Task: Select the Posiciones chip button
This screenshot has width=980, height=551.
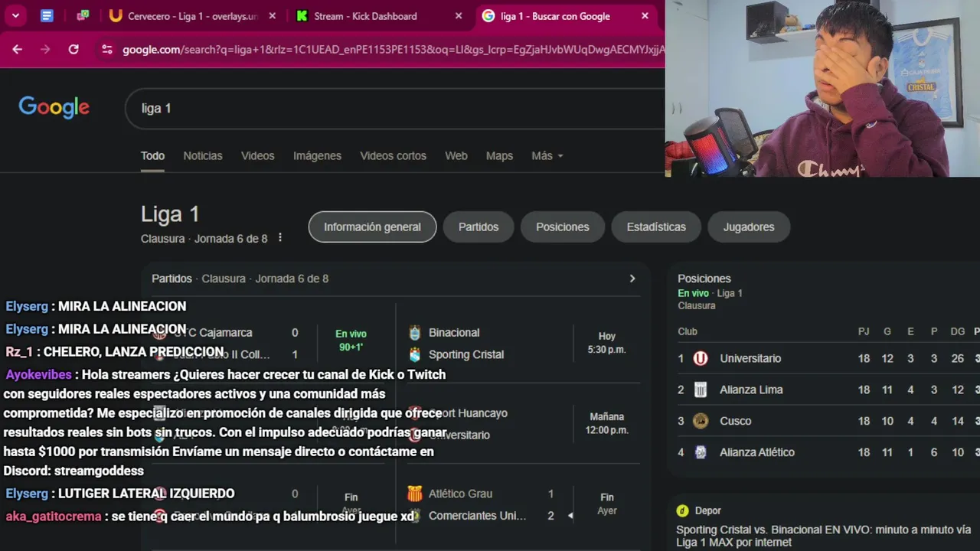Action: 563,227
